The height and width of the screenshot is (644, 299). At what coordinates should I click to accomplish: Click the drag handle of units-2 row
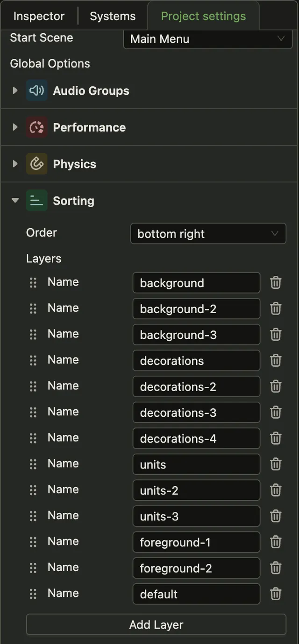pyautogui.click(x=33, y=490)
